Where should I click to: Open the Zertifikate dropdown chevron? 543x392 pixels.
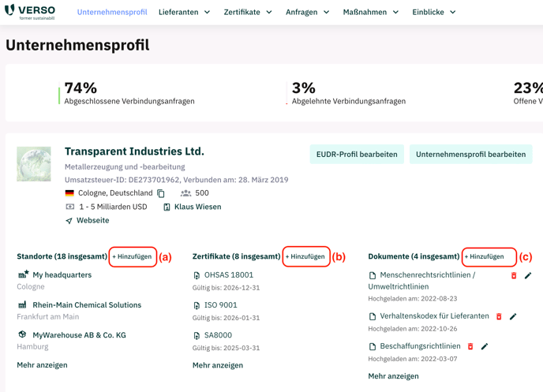click(269, 12)
